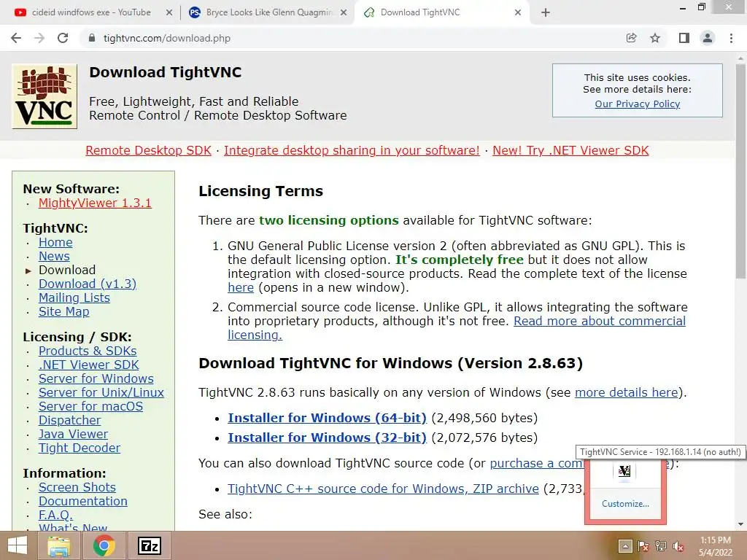The image size is (747, 560).
Task: Close the Bryce Looks Like Glenn tab
Action: tap(344, 13)
